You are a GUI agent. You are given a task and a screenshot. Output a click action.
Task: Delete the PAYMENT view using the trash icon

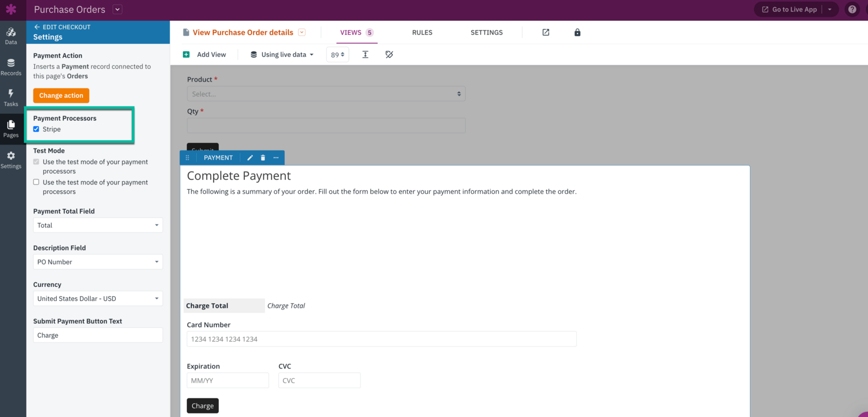(x=263, y=157)
